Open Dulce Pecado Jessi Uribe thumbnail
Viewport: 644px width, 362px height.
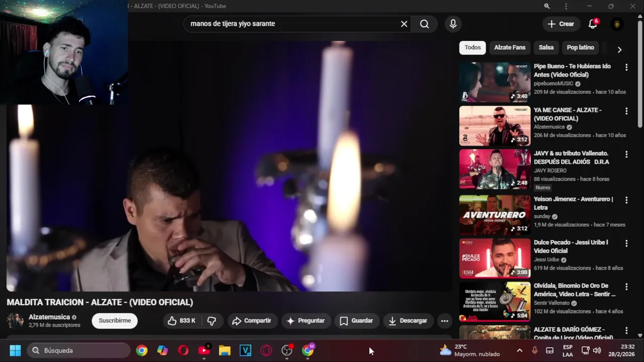pyautogui.click(x=495, y=258)
